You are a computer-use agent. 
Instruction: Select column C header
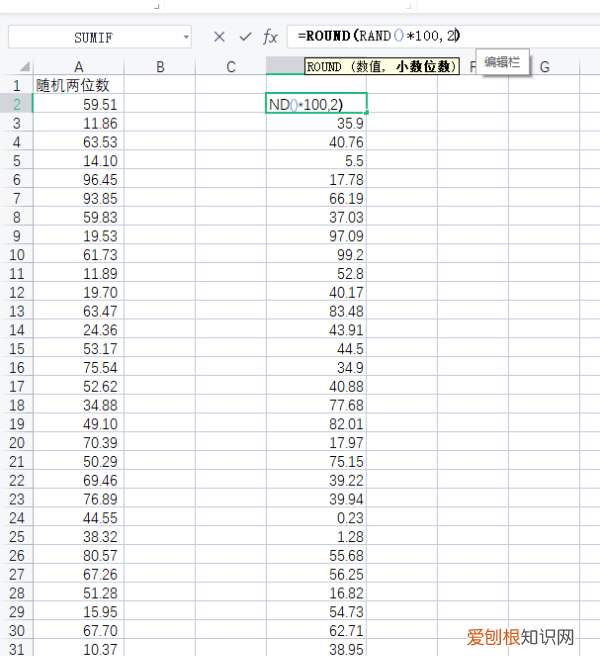click(x=231, y=67)
